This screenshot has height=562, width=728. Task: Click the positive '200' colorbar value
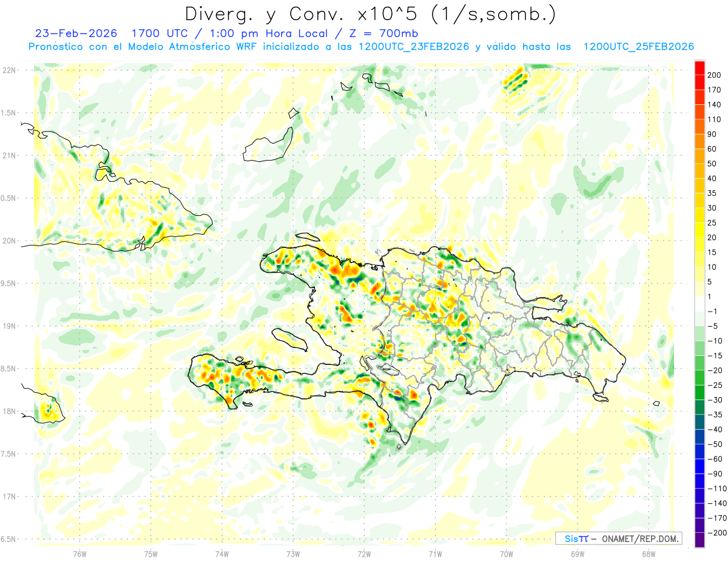click(715, 75)
